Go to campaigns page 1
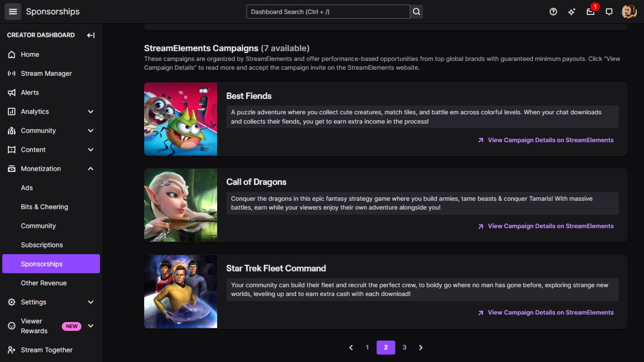 (x=367, y=348)
